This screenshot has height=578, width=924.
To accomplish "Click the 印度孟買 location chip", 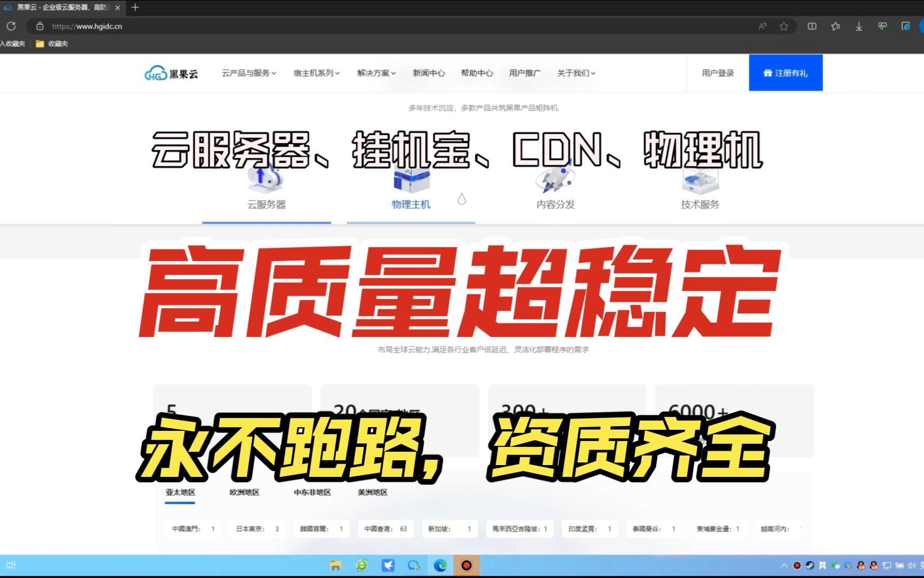I will (590, 529).
